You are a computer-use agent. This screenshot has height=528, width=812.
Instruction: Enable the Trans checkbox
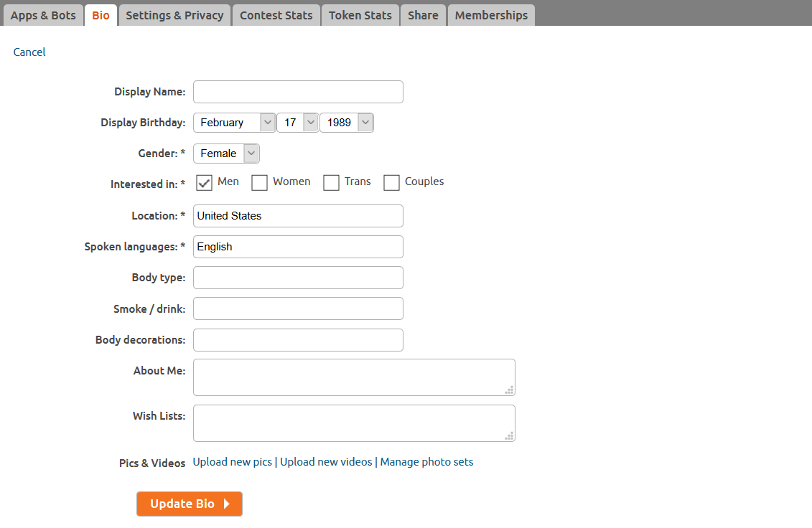[331, 183]
